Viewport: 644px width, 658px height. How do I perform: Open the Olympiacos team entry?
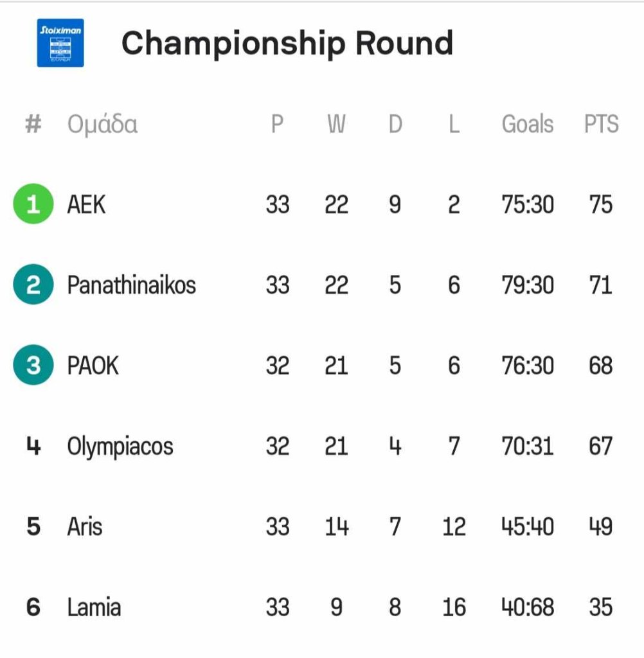[x=120, y=447]
